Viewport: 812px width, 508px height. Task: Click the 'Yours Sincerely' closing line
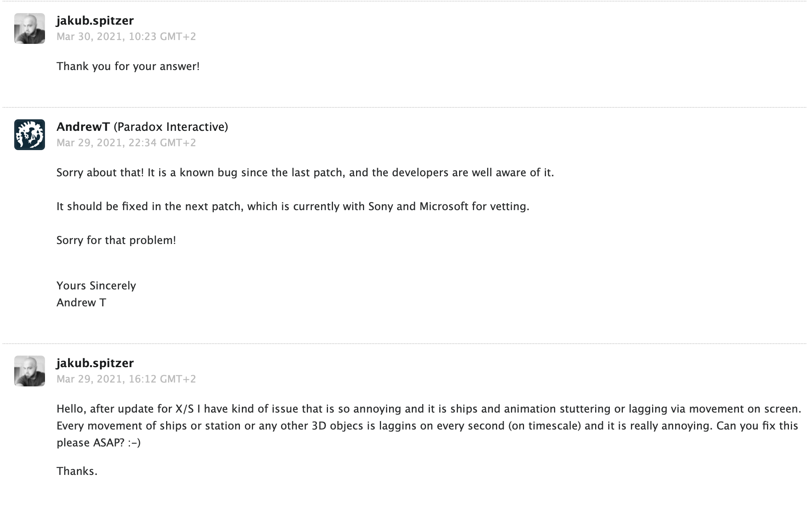tap(96, 286)
